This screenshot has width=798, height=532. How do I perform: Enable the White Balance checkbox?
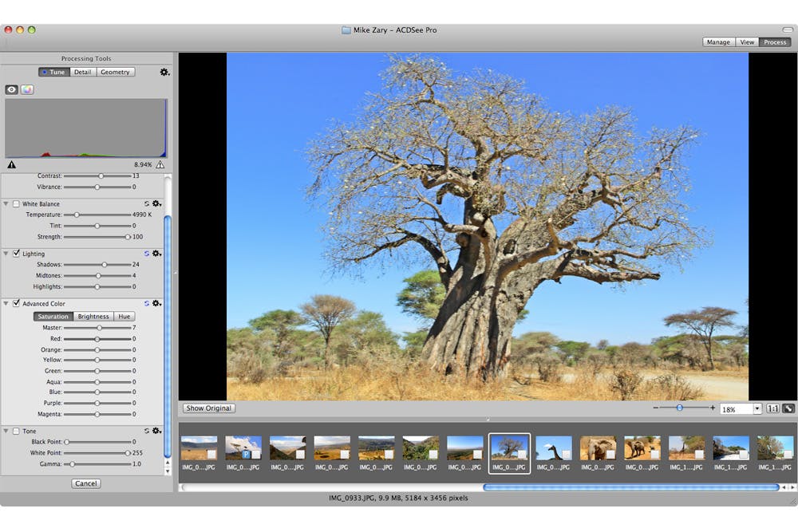click(16, 203)
